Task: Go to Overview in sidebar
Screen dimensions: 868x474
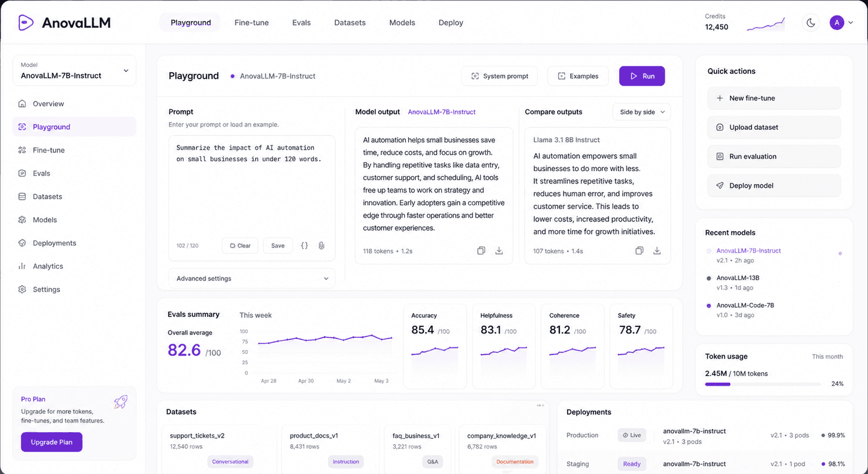Action: point(74,104)
